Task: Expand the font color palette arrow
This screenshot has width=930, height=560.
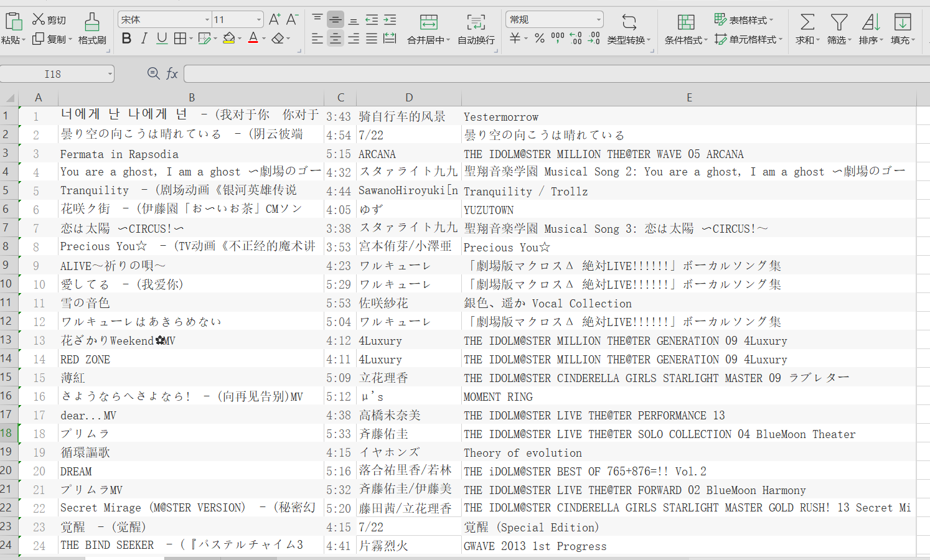Action: point(264,39)
